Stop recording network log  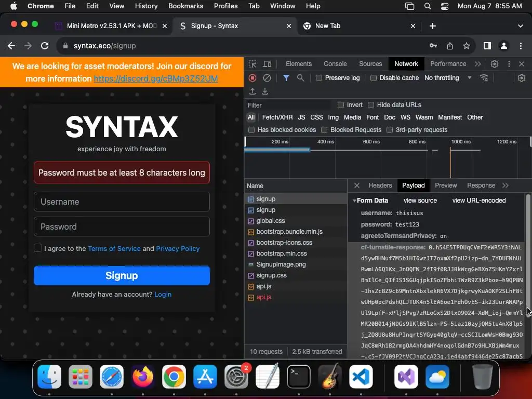click(x=252, y=78)
